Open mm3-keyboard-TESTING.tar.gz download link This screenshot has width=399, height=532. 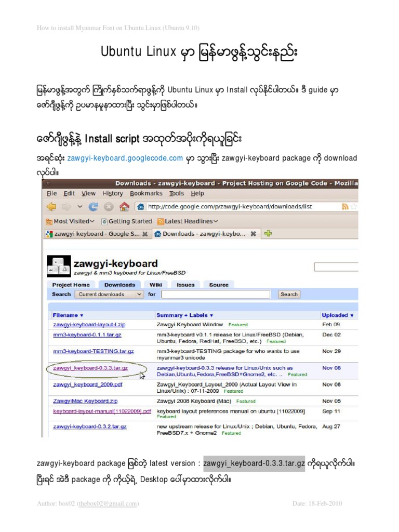[94, 352]
